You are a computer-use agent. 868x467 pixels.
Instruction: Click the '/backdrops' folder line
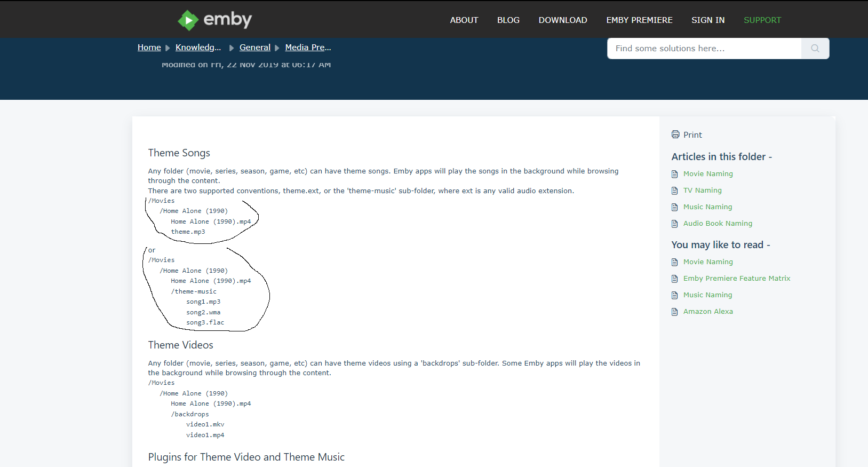click(190, 415)
